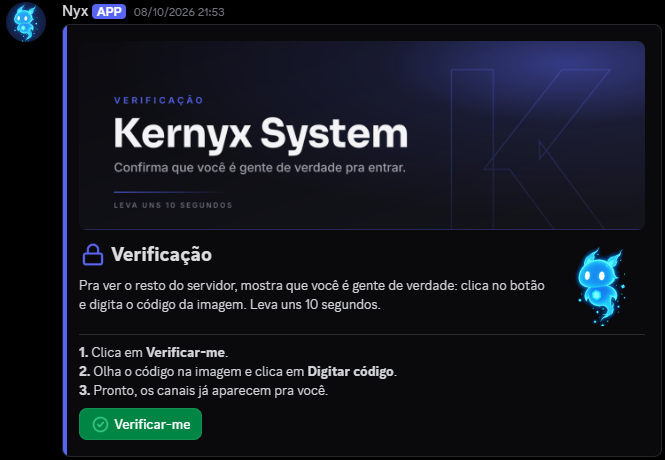The height and width of the screenshot is (460, 665).
Task: Click the step 2 text mentioning Digitar código
Action: (245, 371)
